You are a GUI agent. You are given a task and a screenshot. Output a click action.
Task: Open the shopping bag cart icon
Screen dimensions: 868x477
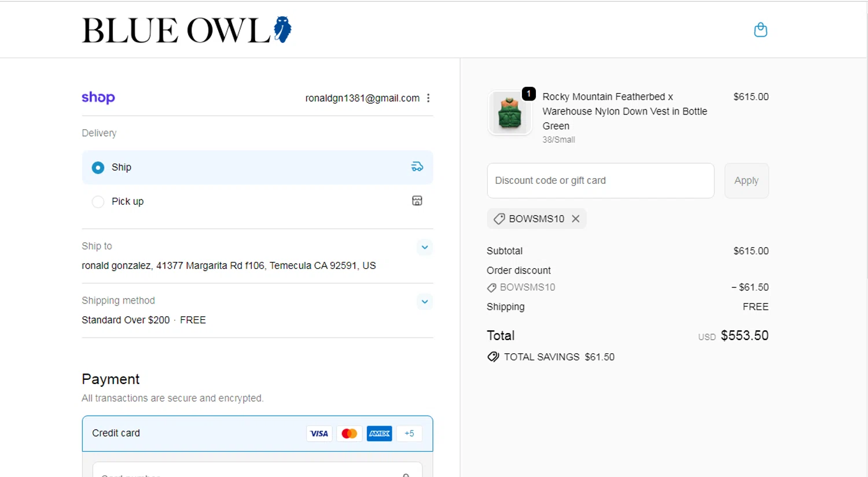pos(760,29)
